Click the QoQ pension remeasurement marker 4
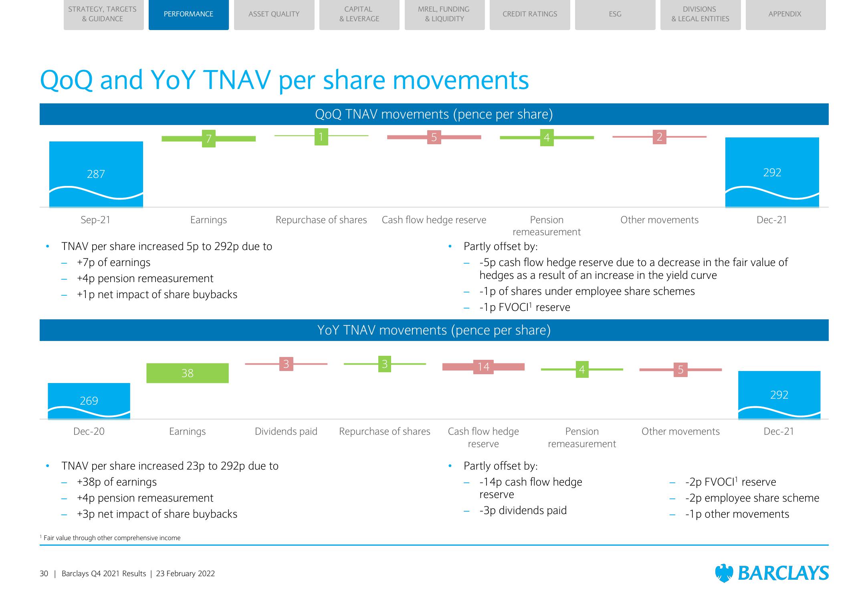The width and height of the screenshot is (868, 601). click(547, 138)
